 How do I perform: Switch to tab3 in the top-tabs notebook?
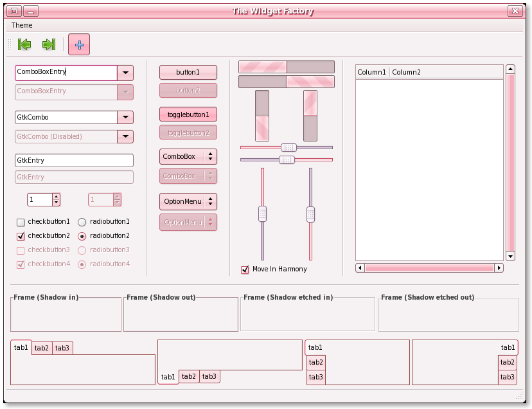(62, 348)
